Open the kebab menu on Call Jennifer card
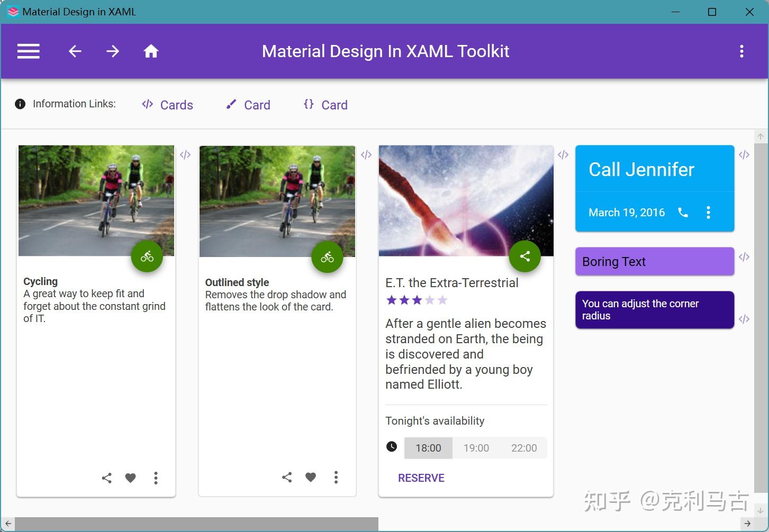Screen dimensions: 769x532 click(x=708, y=212)
